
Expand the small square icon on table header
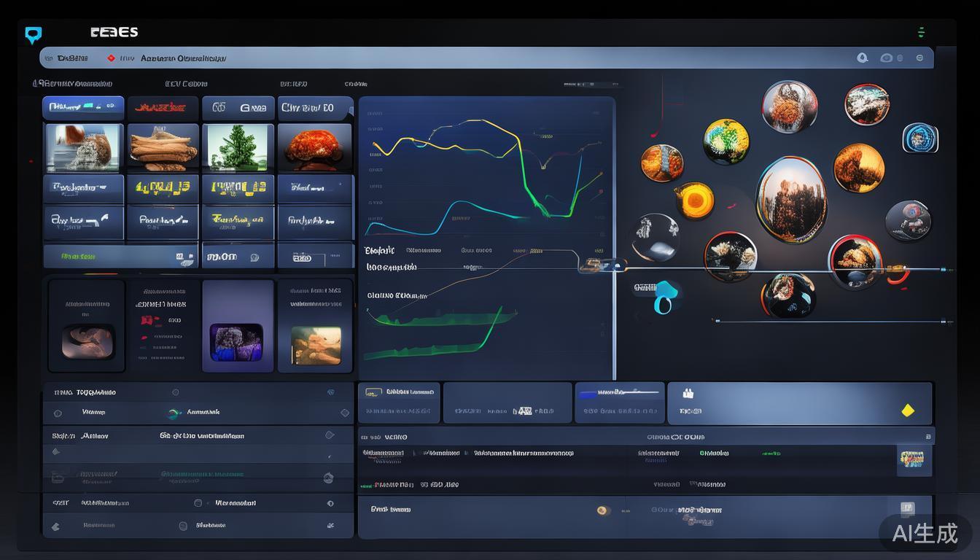[928, 437]
